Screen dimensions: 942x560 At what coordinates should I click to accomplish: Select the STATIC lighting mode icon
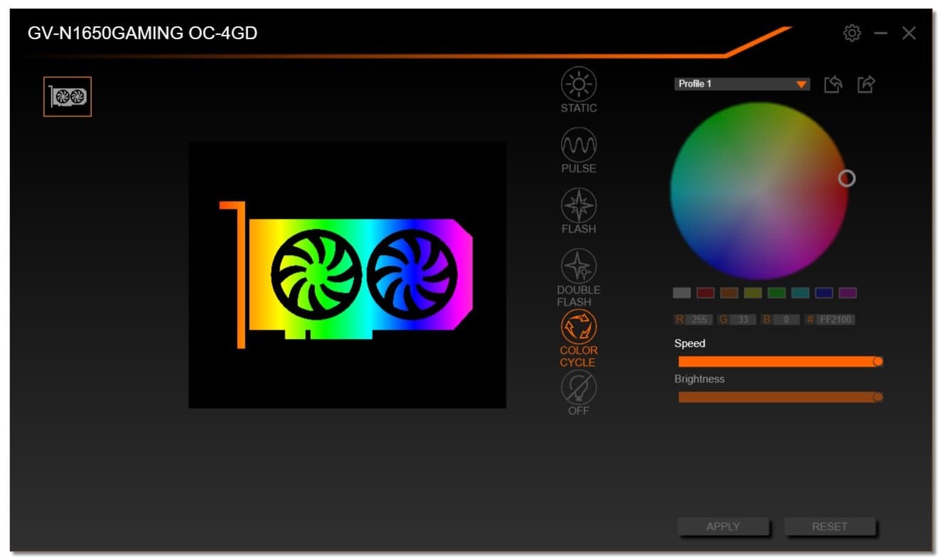[579, 85]
